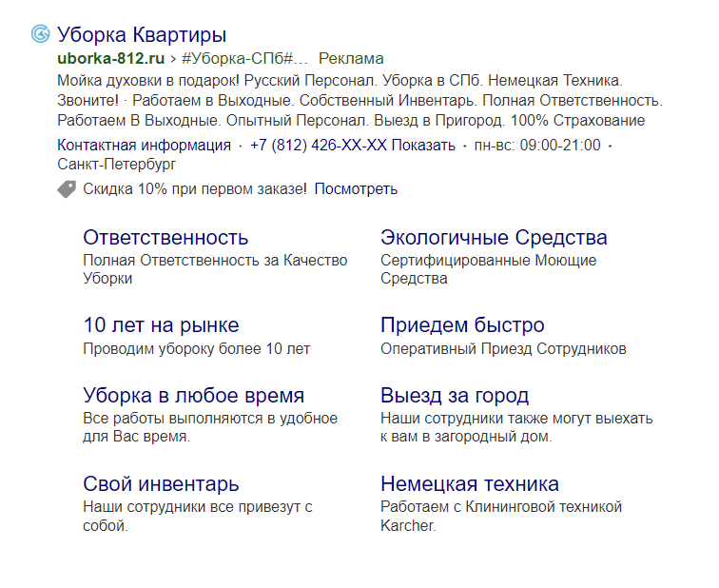
Task: Select the "Приедем быстро" sitelink
Action: click(462, 325)
